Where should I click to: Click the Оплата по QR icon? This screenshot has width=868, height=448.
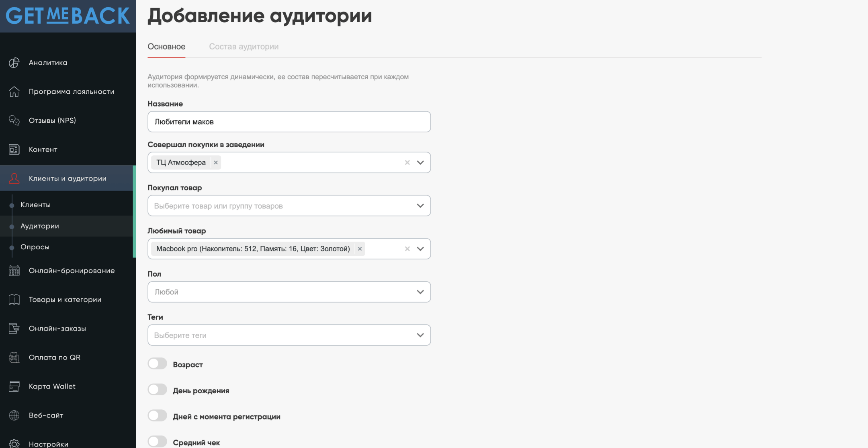[14, 358]
